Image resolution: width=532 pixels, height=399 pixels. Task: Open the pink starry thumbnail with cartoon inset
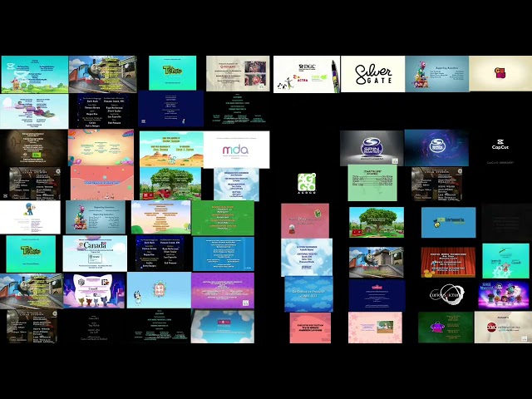point(375,328)
